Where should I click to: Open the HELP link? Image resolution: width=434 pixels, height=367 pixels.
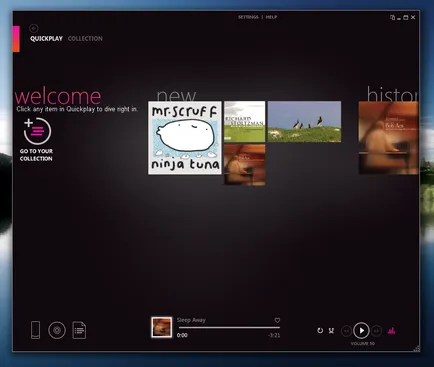(271, 17)
